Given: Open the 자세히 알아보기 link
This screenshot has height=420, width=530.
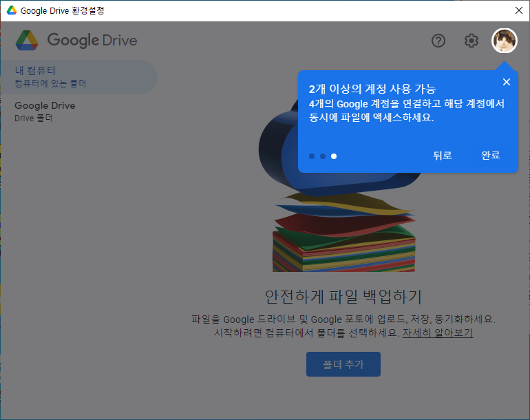Looking at the screenshot, I should [x=437, y=333].
